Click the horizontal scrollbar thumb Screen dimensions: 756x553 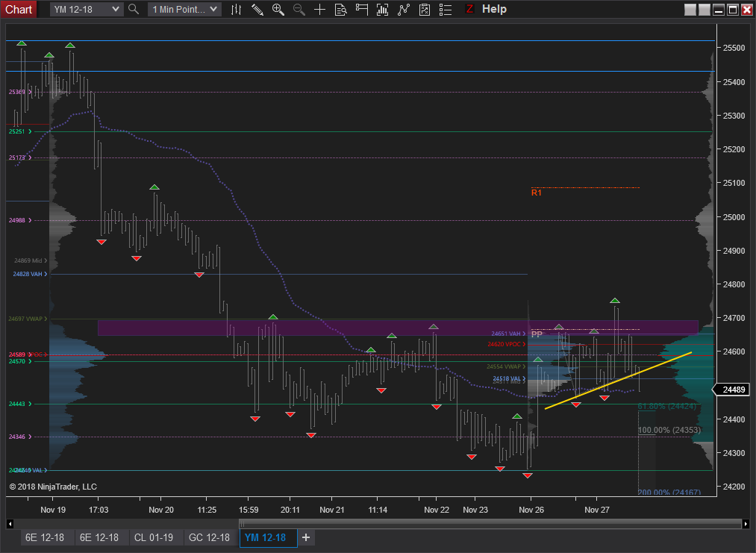coord(490,524)
